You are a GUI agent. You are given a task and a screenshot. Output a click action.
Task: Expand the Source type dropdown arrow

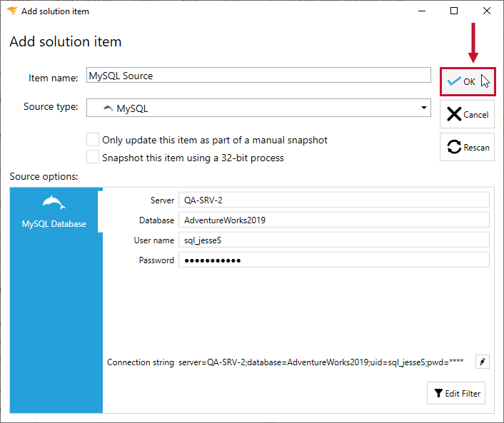click(x=423, y=108)
